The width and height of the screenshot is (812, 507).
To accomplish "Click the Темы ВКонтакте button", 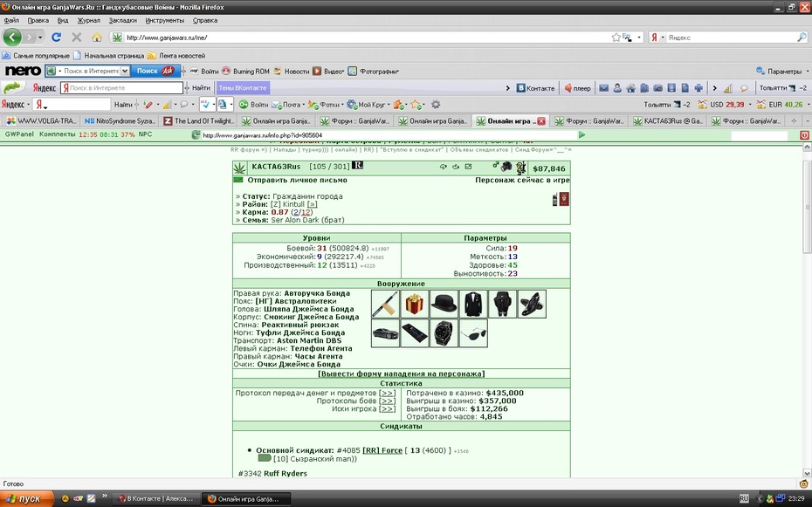I will [243, 88].
